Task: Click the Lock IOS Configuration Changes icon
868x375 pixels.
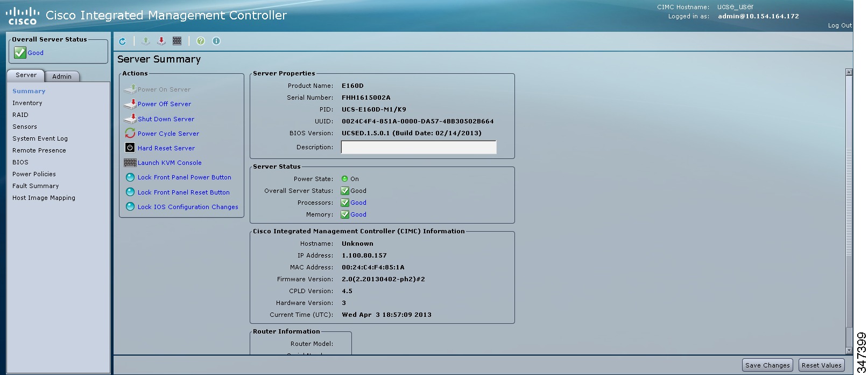Action: [x=130, y=206]
